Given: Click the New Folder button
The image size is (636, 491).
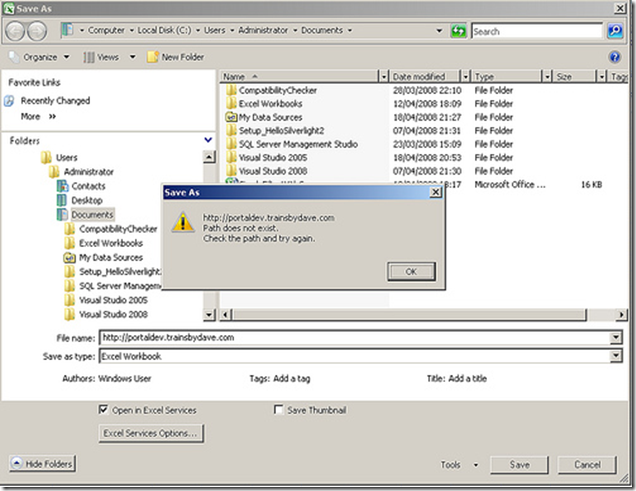Looking at the screenshot, I should (176, 57).
